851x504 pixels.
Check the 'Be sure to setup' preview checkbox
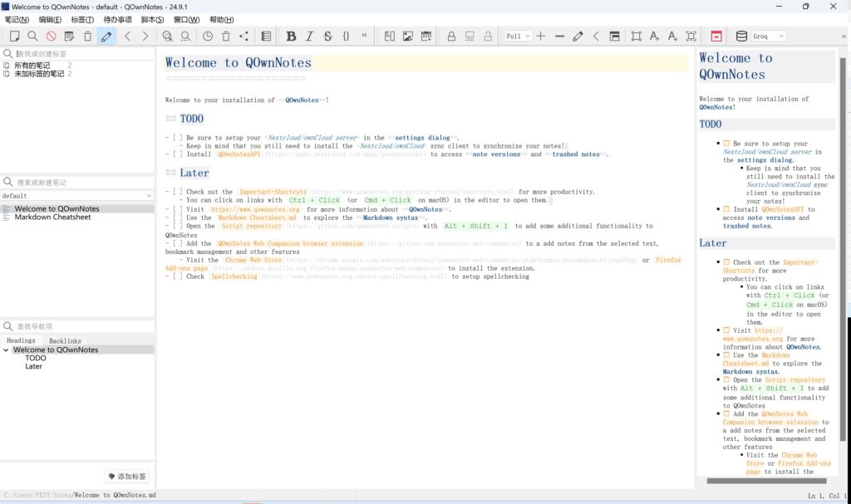point(726,143)
